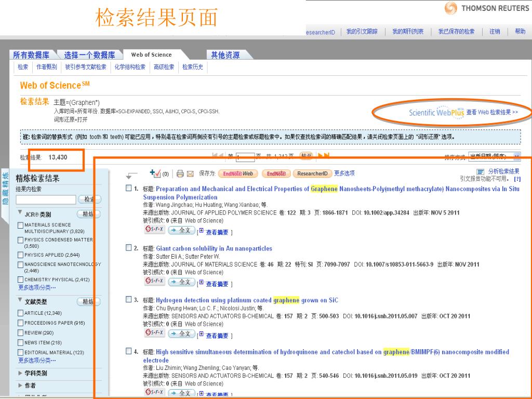This screenshot has width=532, height=399.
Task: Click the EndNote save button
Action: 276,174
